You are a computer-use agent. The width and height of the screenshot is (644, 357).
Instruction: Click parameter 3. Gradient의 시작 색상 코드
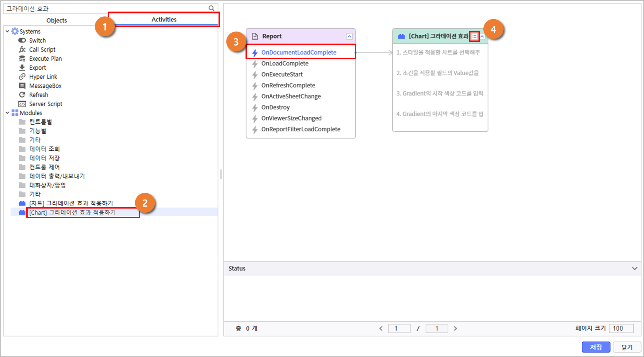pyautogui.click(x=440, y=93)
